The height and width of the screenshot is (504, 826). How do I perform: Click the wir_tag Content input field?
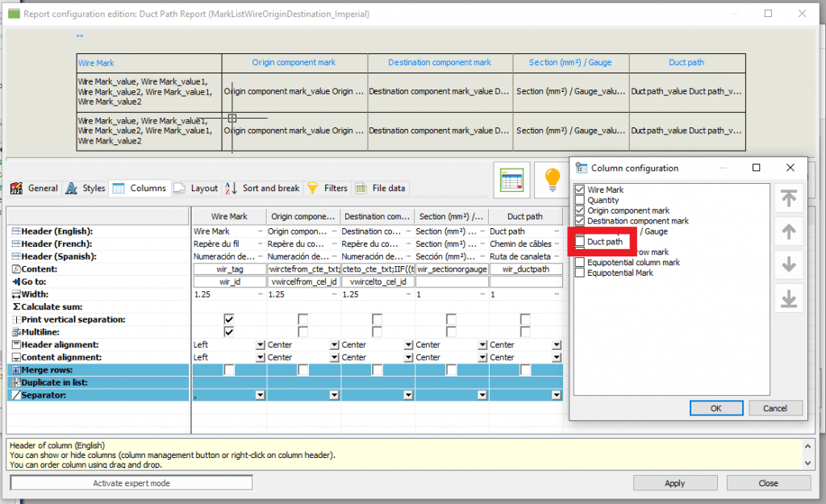point(229,269)
